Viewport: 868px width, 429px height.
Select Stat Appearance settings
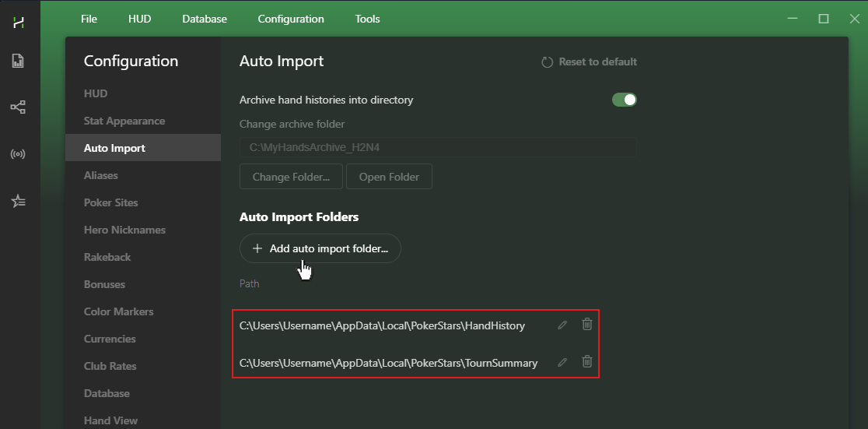click(143, 121)
